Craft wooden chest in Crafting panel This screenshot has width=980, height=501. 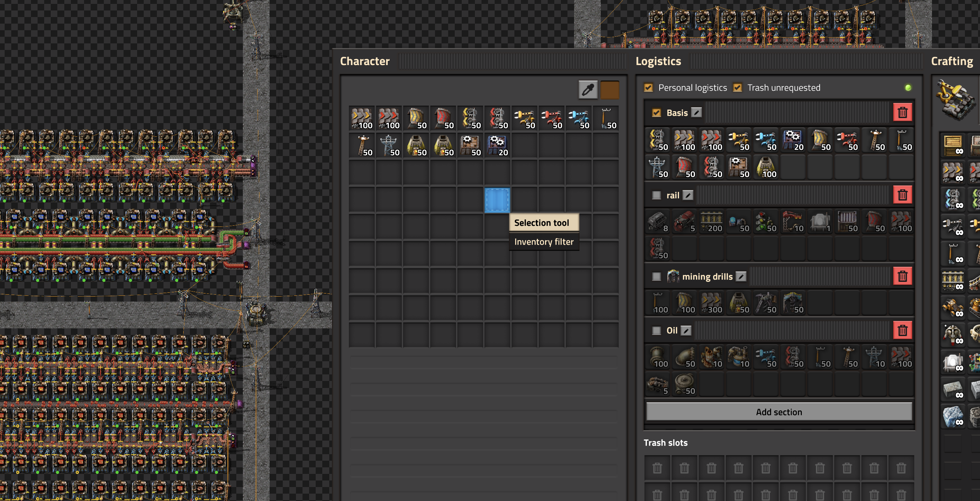tap(953, 145)
